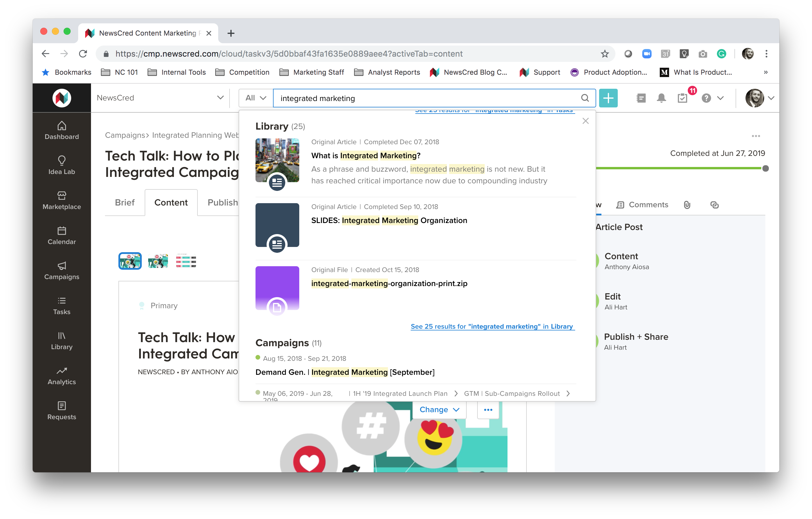This screenshot has height=519, width=812.
Task: Reload the browser page
Action: 83,54
